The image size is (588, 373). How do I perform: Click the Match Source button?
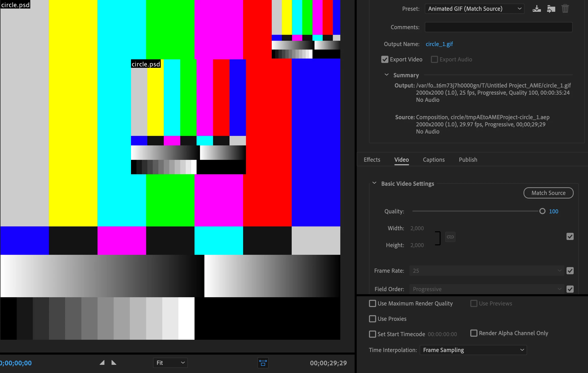point(548,193)
